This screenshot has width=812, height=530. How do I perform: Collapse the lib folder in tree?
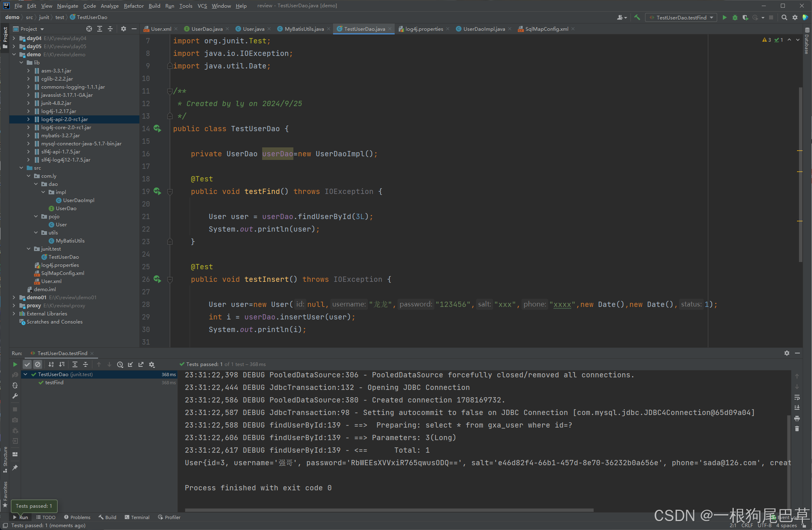[x=21, y=63]
